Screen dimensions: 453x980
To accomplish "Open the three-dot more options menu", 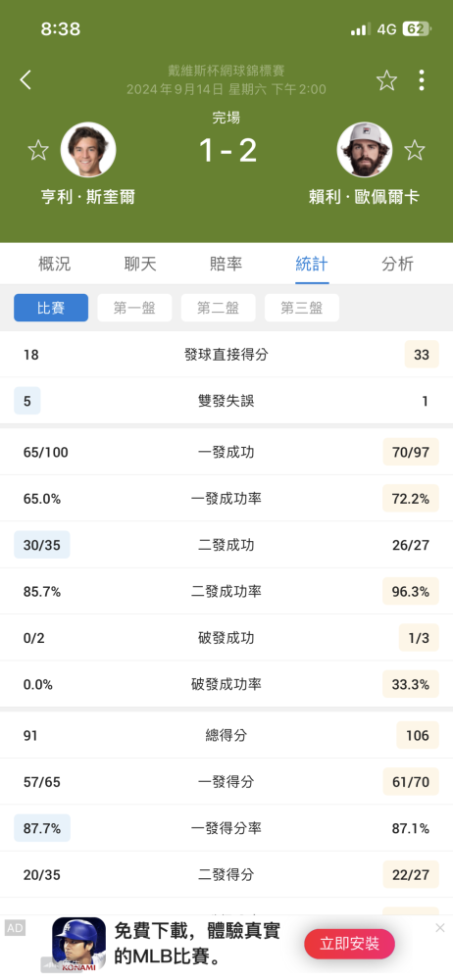I will [422, 80].
